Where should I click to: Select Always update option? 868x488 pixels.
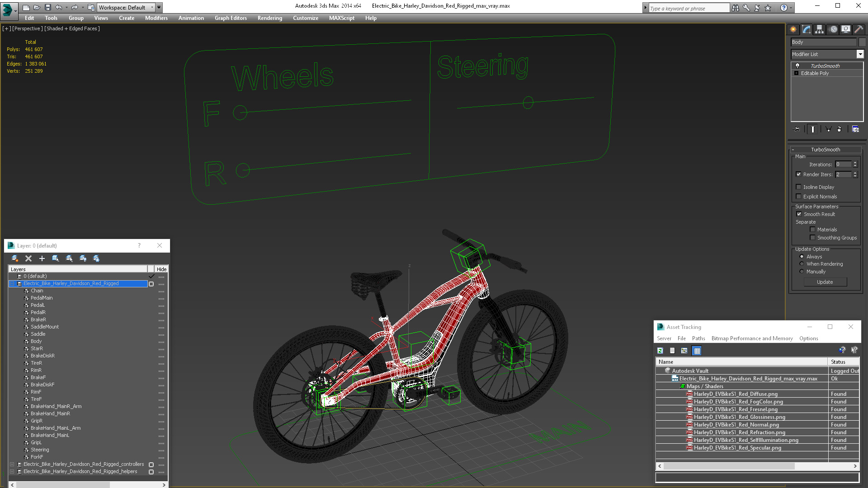[802, 257]
